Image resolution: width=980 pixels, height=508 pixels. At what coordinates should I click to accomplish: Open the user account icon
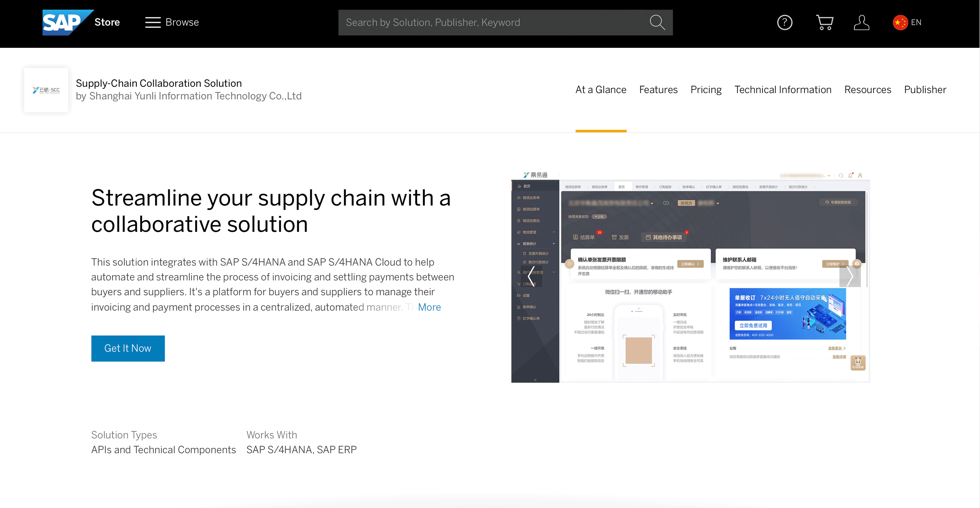861,23
